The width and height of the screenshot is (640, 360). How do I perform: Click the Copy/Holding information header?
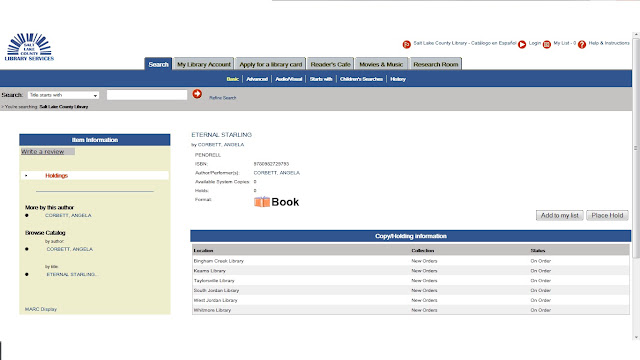pyautogui.click(x=411, y=236)
